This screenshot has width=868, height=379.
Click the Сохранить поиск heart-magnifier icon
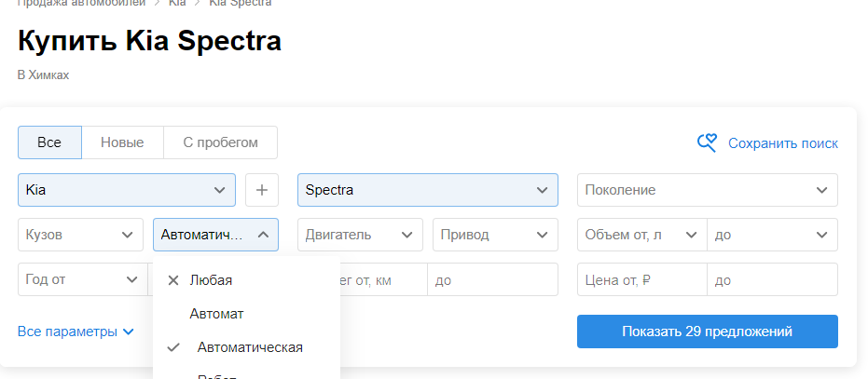point(707,142)
